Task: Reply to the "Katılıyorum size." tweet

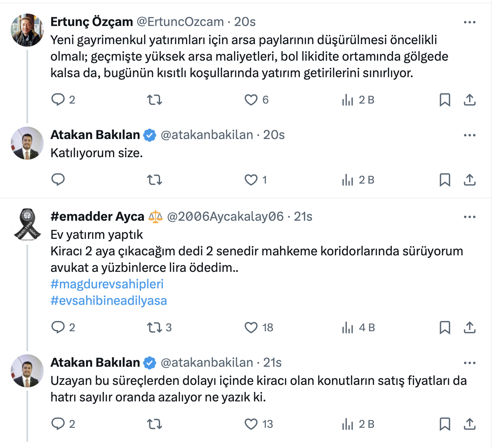Action: (x=58, y=180)
